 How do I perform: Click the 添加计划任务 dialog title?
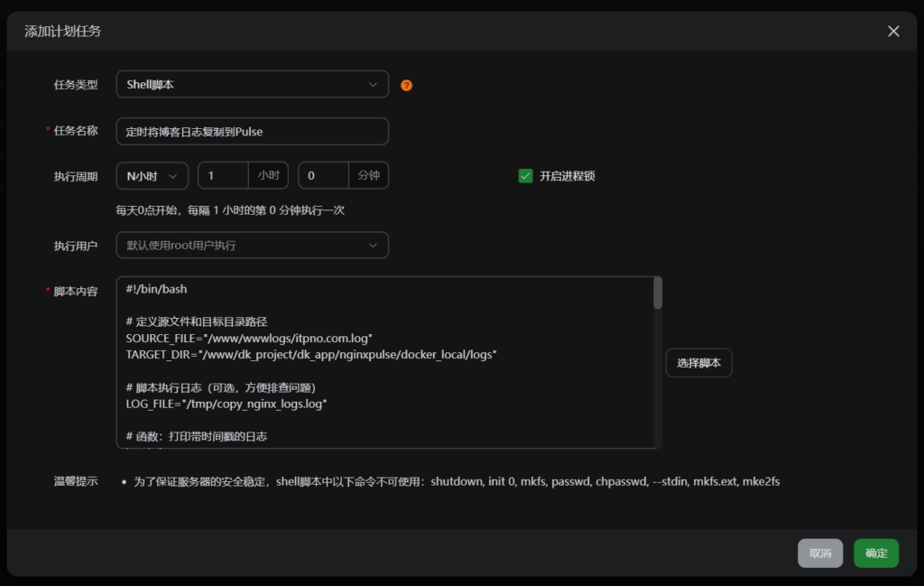(x=62, y=32)
